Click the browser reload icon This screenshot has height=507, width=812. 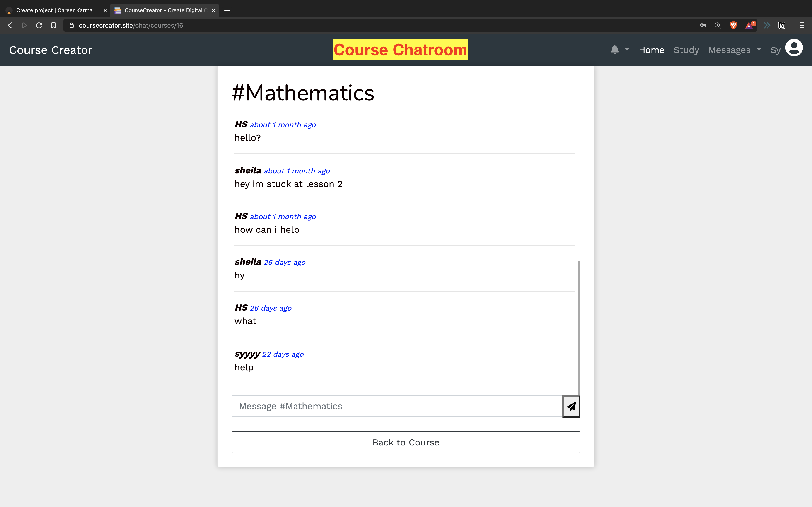coord(39,26)
